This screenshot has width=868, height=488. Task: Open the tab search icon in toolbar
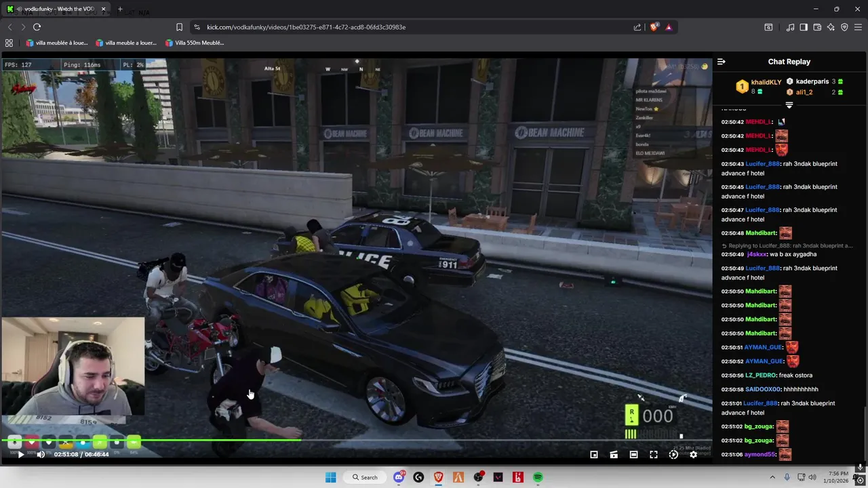click(768, 27)
